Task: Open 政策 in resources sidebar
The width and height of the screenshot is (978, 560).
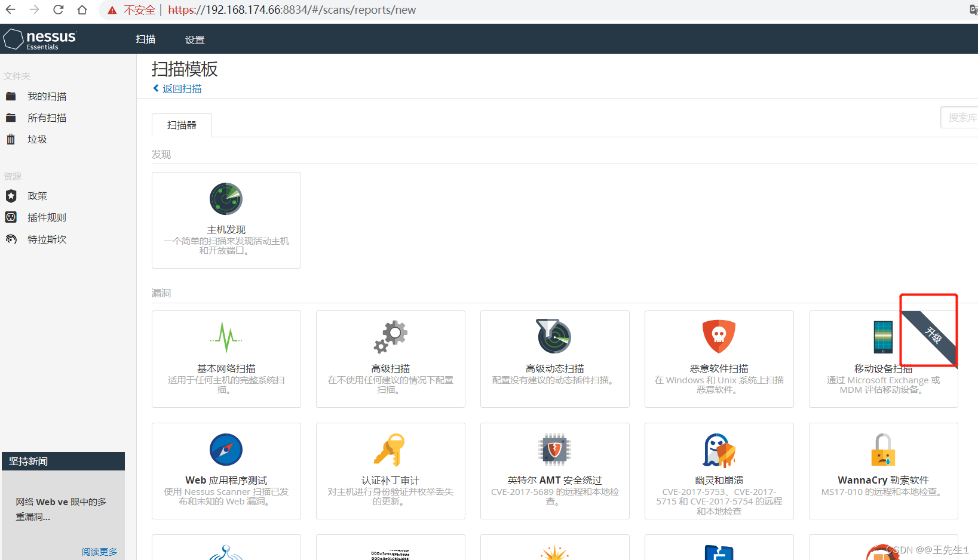Action: click(37, 196)
